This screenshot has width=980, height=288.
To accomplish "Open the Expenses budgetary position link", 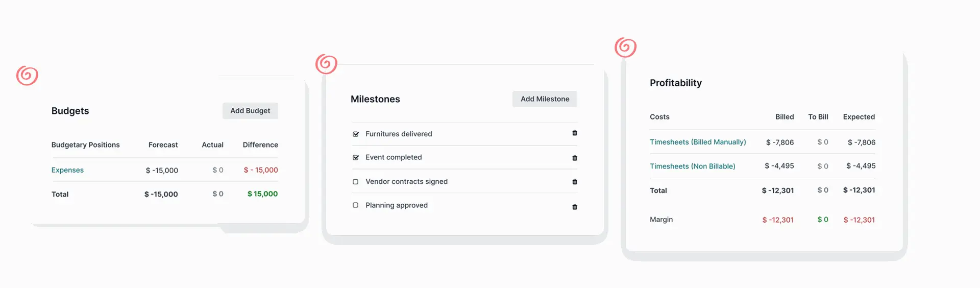I will coord(67,170).
